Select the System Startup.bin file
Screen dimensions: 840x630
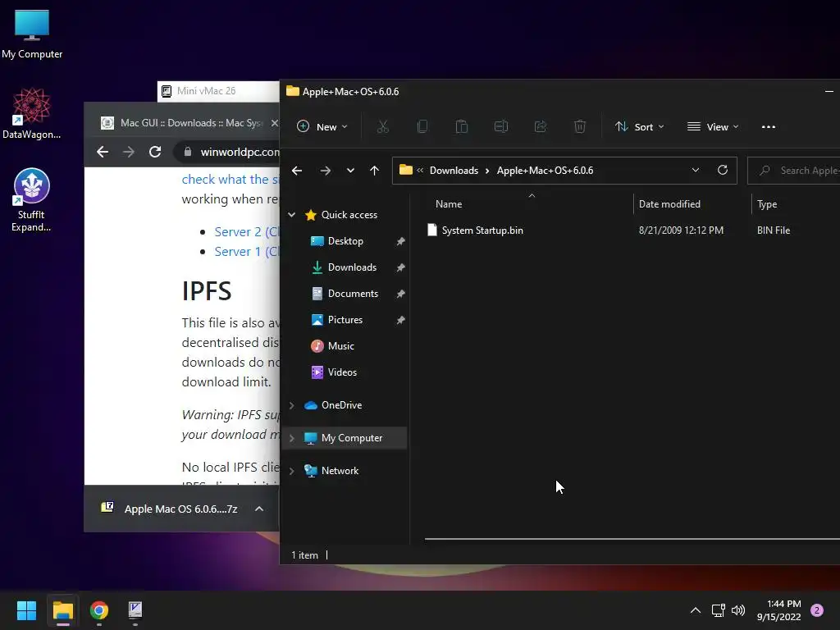point(482,231)
